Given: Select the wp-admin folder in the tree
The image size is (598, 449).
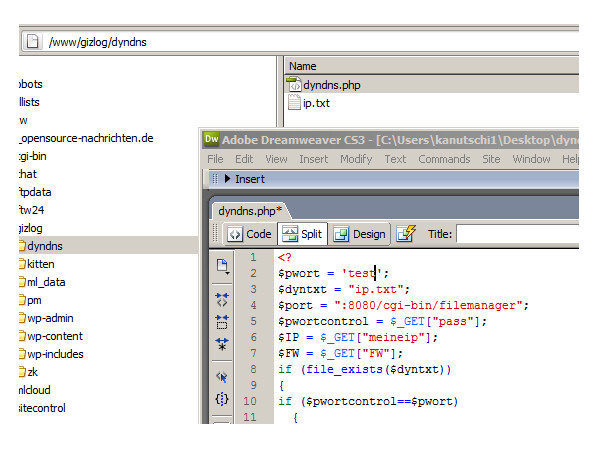Looking at the screenshot, I should pos(50,318).
